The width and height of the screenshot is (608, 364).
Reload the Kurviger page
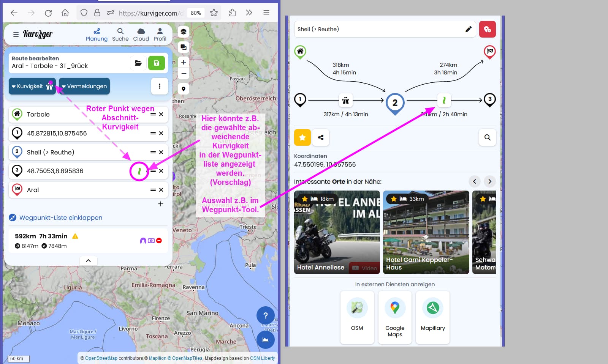(x=48, y=13)
